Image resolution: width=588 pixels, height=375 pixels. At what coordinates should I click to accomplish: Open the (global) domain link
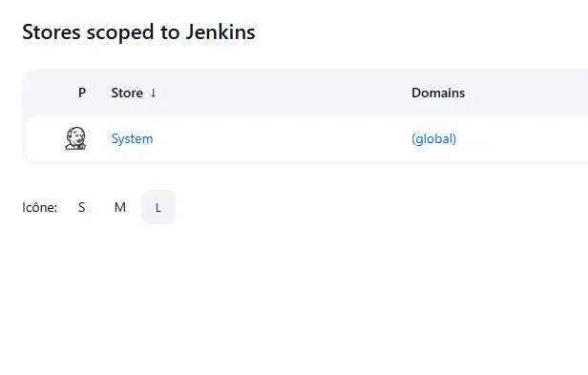(x=434, y=138)
